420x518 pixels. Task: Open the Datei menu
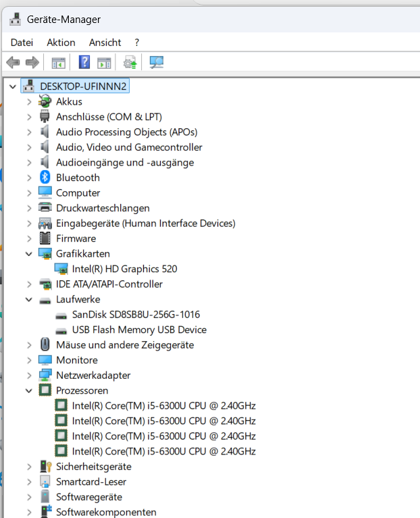pos(22,43)
